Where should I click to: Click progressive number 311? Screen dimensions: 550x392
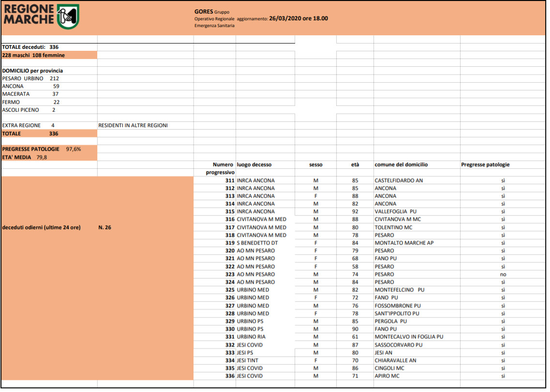click(x=230, y=181)
